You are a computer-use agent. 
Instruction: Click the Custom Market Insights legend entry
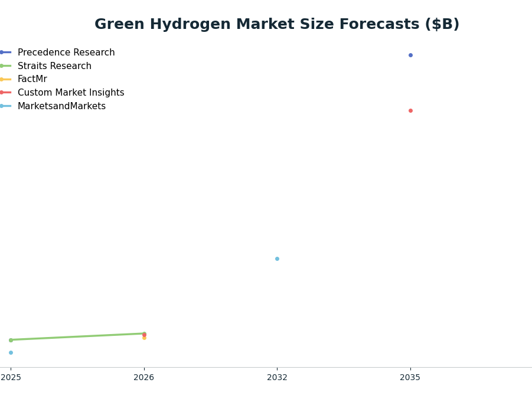click(x=62, y=93)
